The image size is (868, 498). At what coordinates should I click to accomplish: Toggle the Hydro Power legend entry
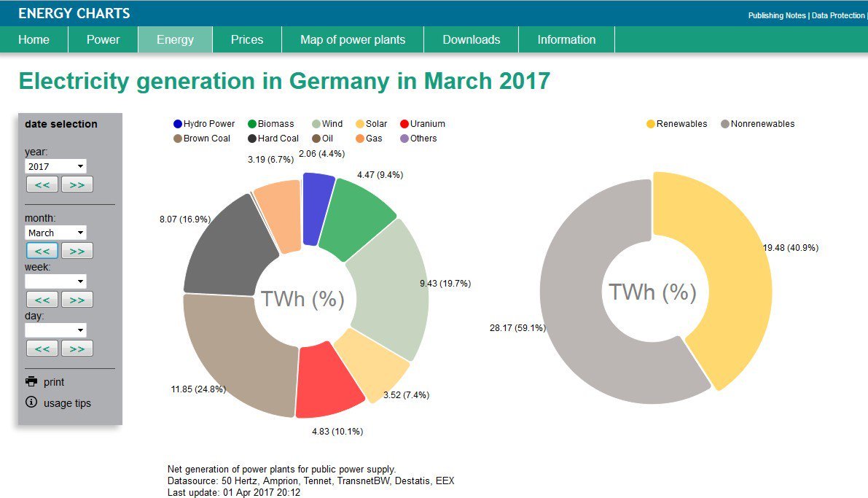pyautogui.click(x=204, y=123)
